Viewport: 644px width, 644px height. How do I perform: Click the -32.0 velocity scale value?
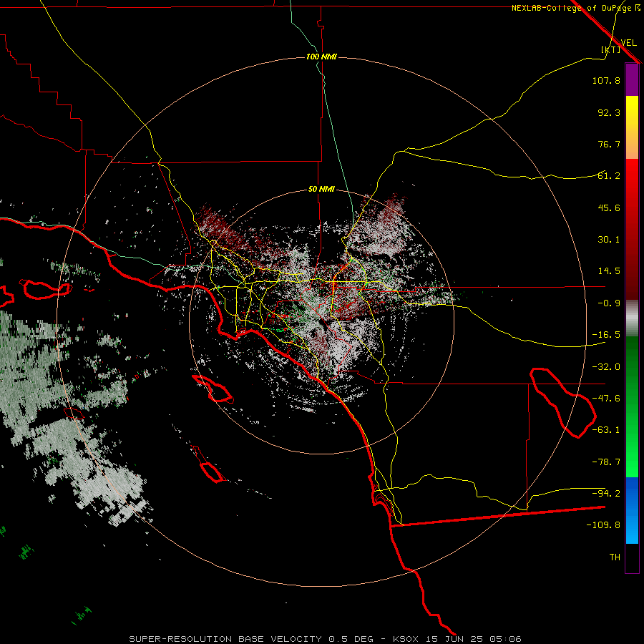606,367
